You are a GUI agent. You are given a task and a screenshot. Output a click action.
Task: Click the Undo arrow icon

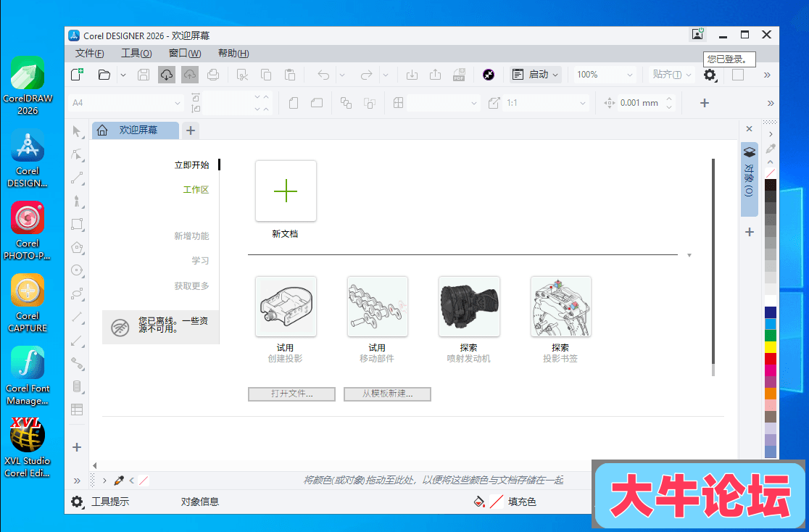point(323,75)
